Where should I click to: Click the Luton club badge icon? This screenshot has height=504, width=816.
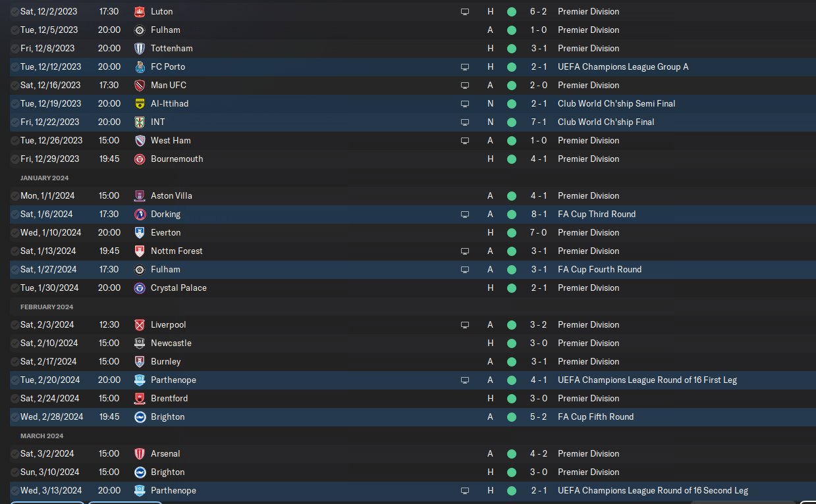pos(139,12)
